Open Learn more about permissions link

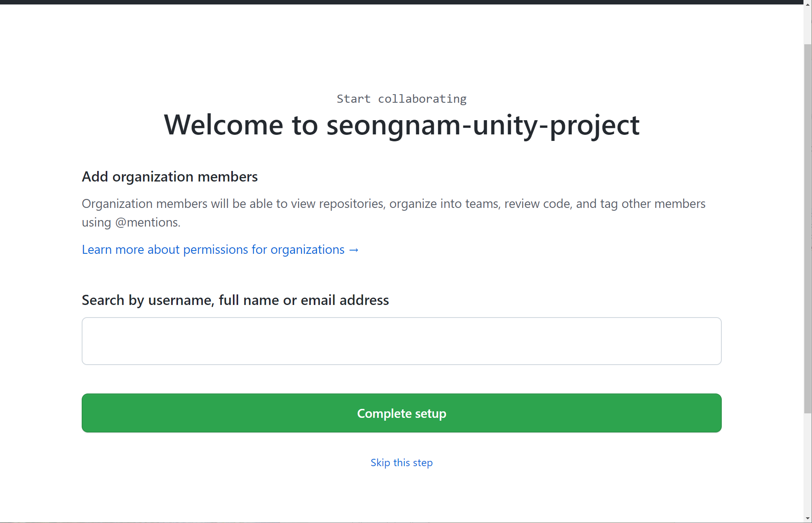pyautogui.click(x=213, y=250)
